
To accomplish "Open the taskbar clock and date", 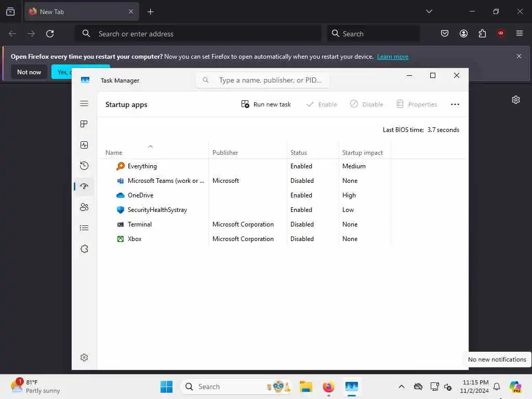I will pyautogui.click(x=474, y=387).
